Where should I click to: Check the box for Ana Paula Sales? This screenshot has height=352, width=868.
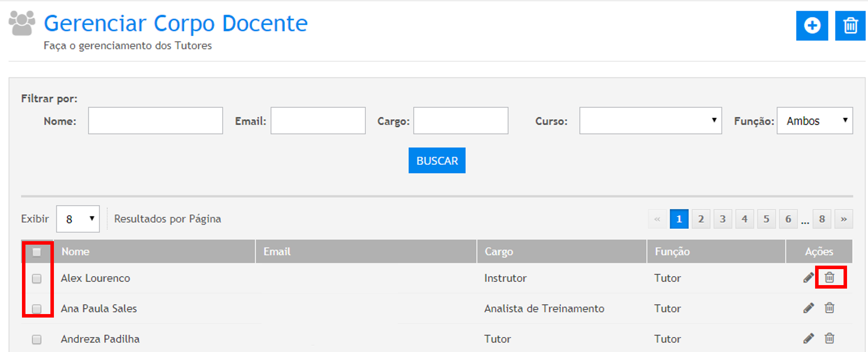click(x=37, y=309)
